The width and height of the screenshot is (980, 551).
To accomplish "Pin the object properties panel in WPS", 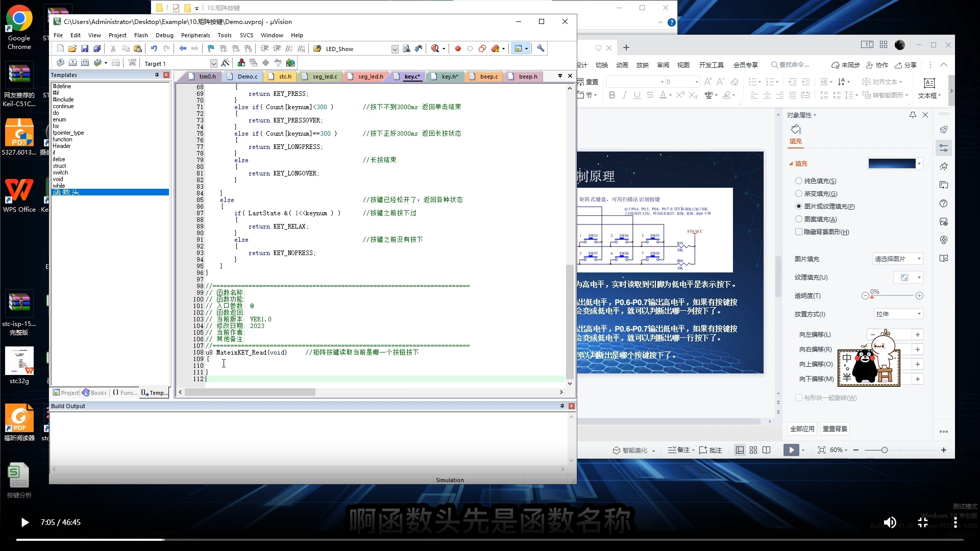I will click(x=913, y=115).
